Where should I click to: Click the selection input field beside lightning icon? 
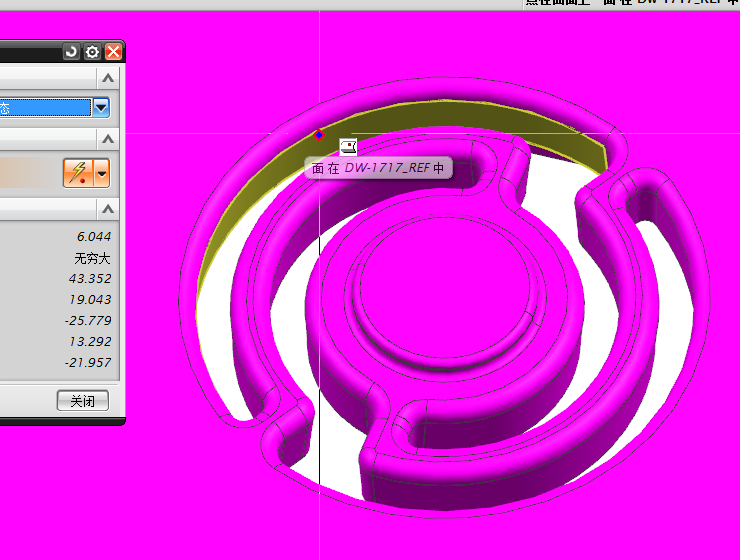click(x=25, y=173)
